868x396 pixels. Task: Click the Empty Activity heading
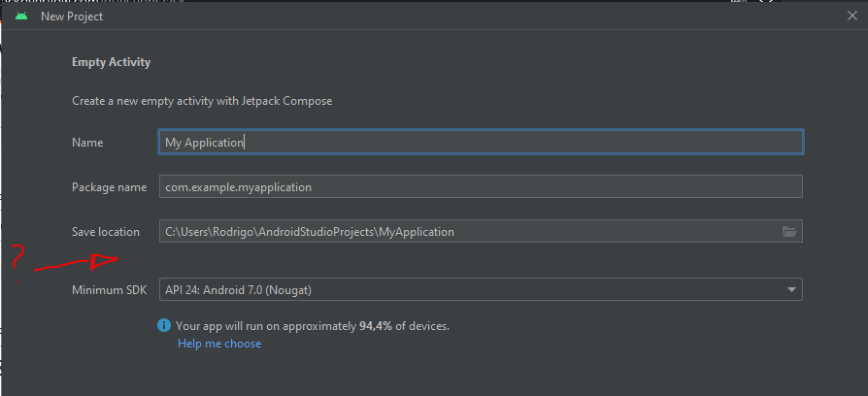pos(112,62)
